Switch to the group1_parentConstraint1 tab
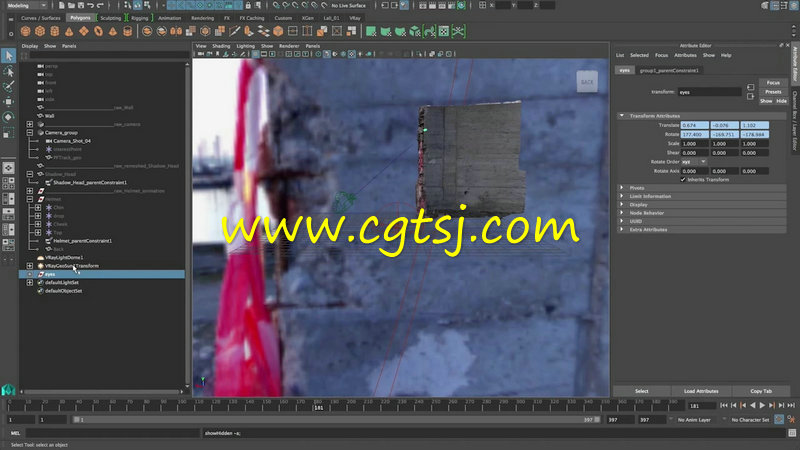Screen dimensions: 800x450 pos(669,70)
